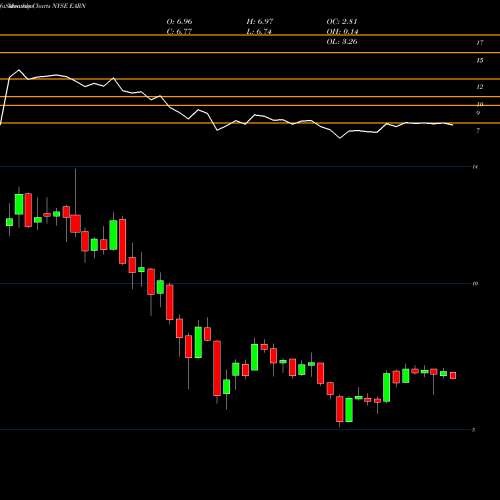Click the 14 label on candlestick axis
This screenshot has width=500, height=500.
point(475,167)
